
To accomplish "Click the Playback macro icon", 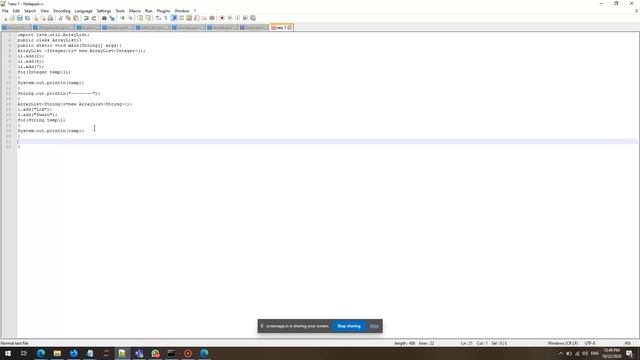I will click(x=238, y=18).
